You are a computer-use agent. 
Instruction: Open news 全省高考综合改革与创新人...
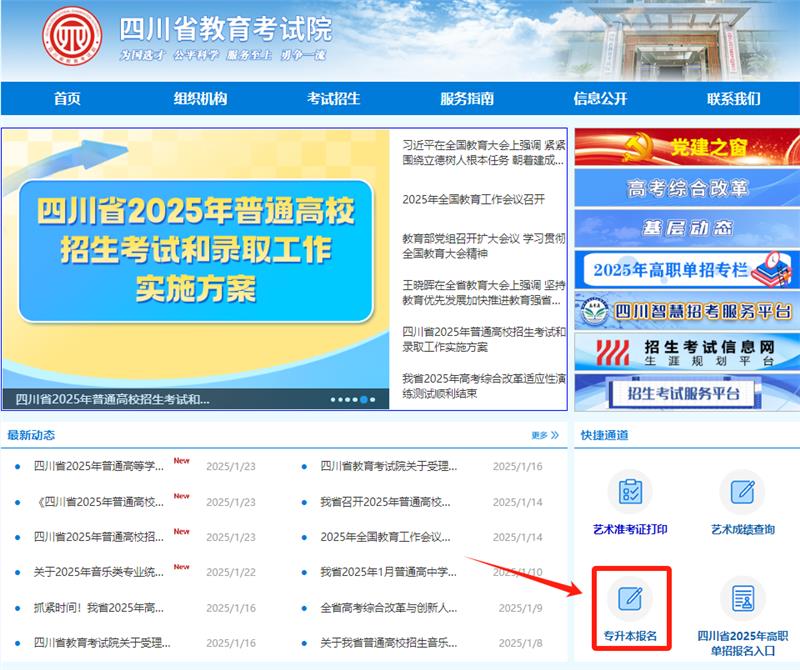pyautogui.click(x=388, y=608)
